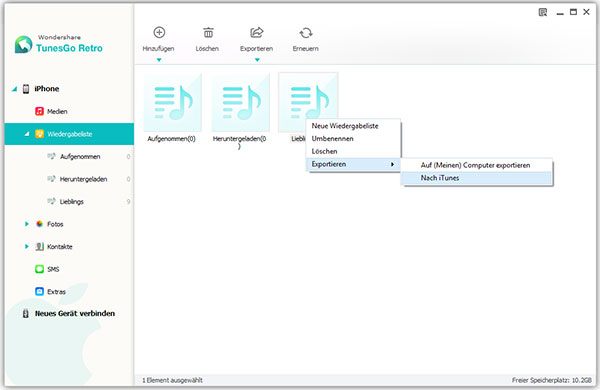Open the Exportieren toolbar dropdown arrow
This screenshot has width=600, height=390.
[257, 60]
